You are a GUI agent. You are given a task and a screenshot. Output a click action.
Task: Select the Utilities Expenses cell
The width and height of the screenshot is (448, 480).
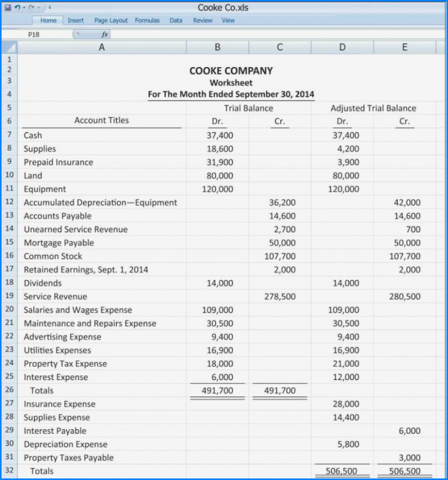click(102, 350)
